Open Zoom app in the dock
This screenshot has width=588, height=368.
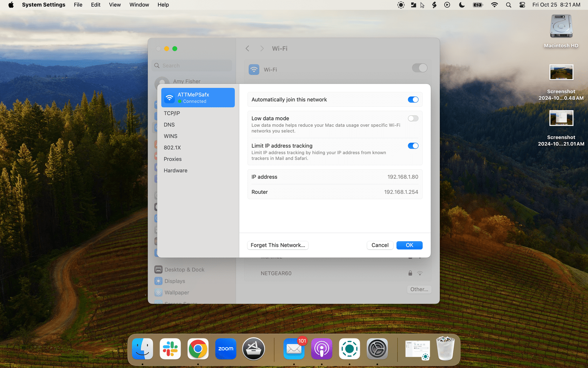pos(226,349)
